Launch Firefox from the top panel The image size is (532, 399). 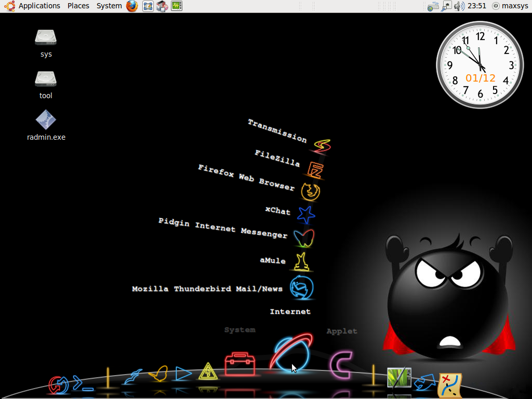[x=132, y=6]
